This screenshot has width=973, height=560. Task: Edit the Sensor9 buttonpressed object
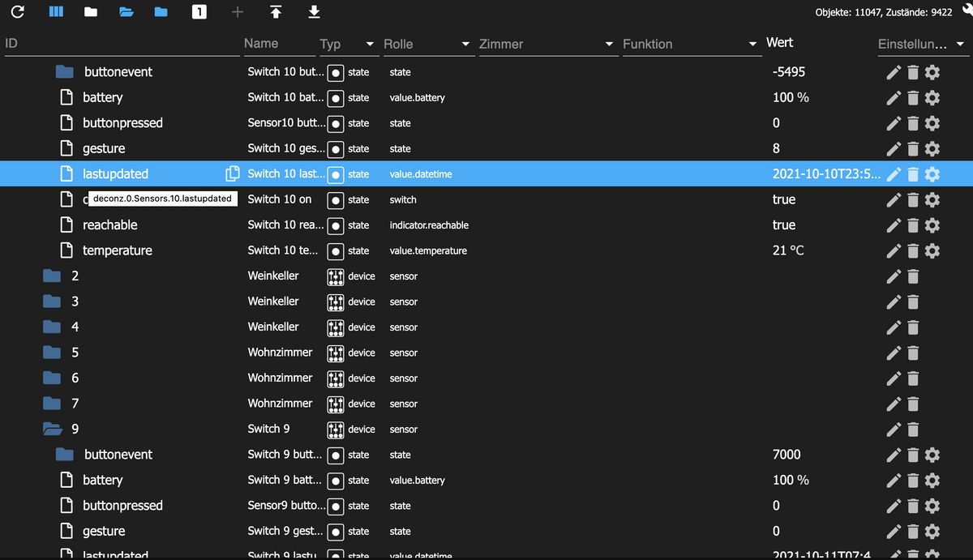pyautogui.click(x=894, y=507)
